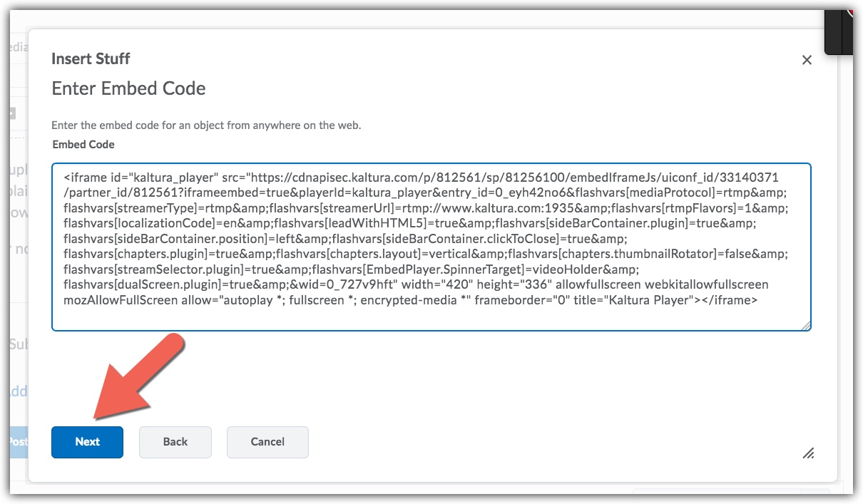This screenshot has height=504, width=863.
Task: Click the blue Next button
Action: click(x=87, y=442)
